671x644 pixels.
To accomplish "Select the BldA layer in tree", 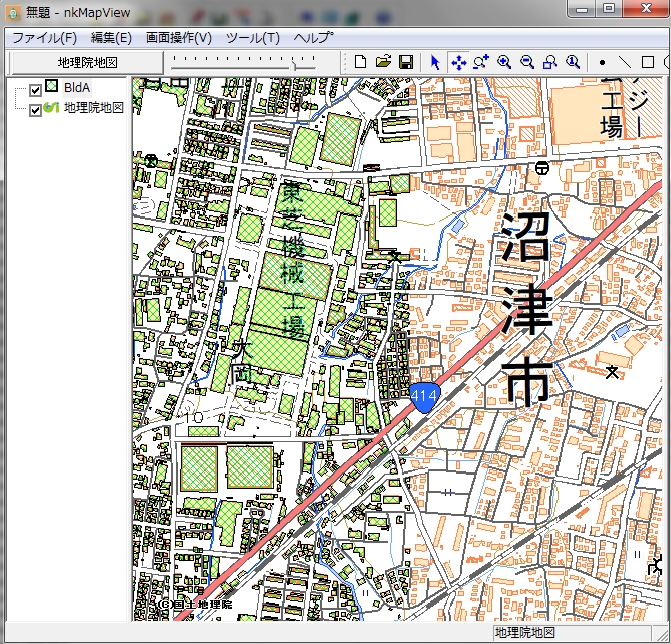I will click(x=76, y=89).
